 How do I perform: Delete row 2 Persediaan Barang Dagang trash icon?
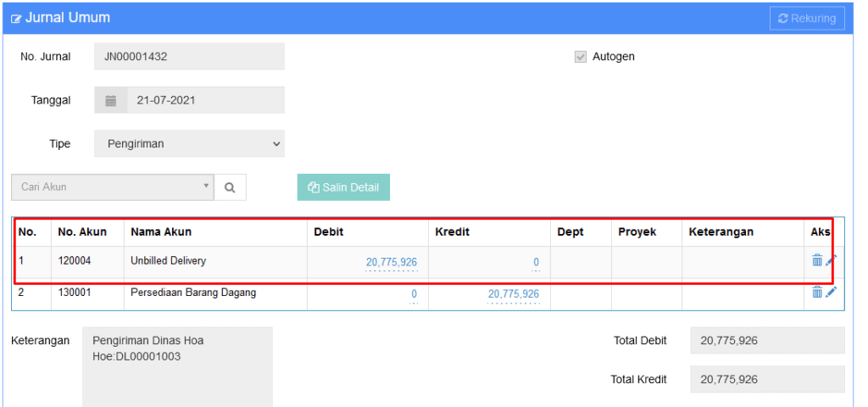click(817, 292)
